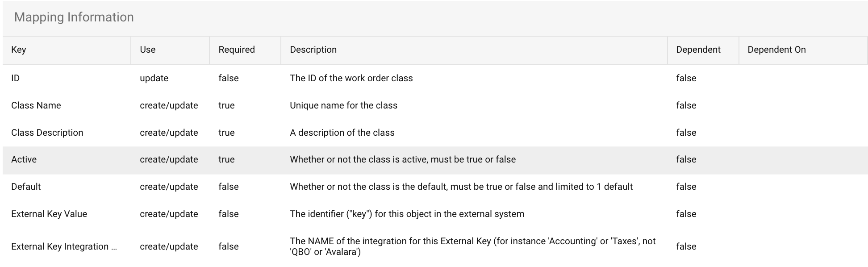Image resolution: width=868 pixels, height=267 pixels.
Task: Click 'Unique name for the class' description
Action: pyautogui.click(x=343, y=105)
